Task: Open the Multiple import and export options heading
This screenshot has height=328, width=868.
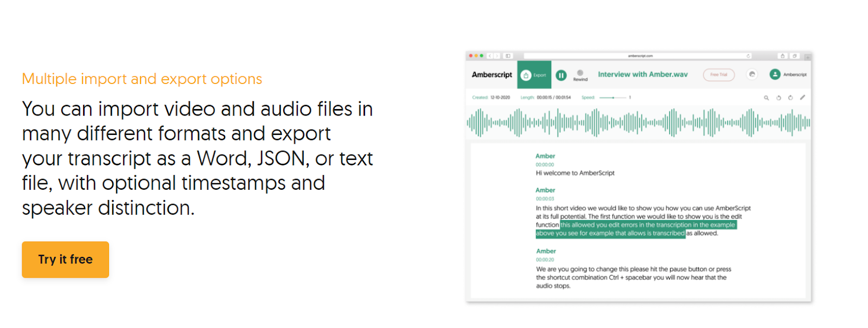Action: point(142,79)
